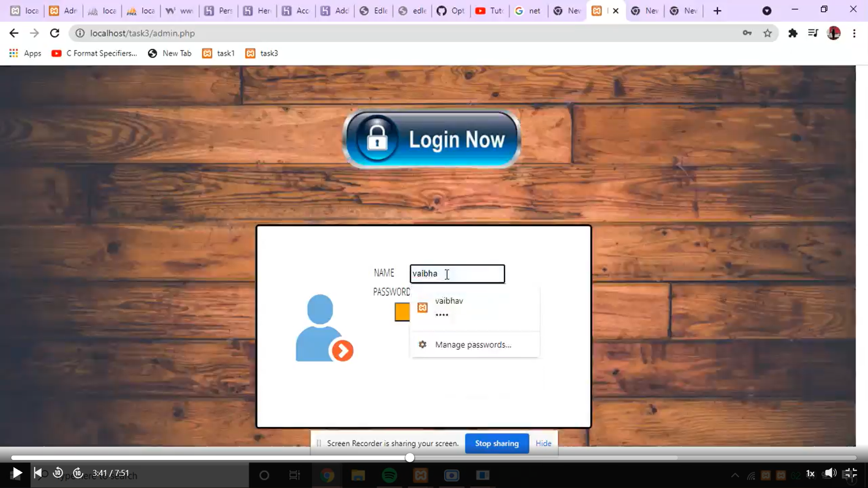Exit fullscreen video mode

click(850, 473)
